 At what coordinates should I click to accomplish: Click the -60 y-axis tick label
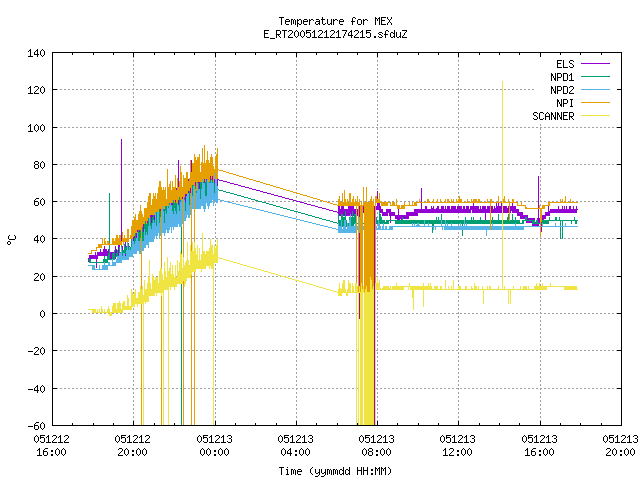tap(36, 426)
